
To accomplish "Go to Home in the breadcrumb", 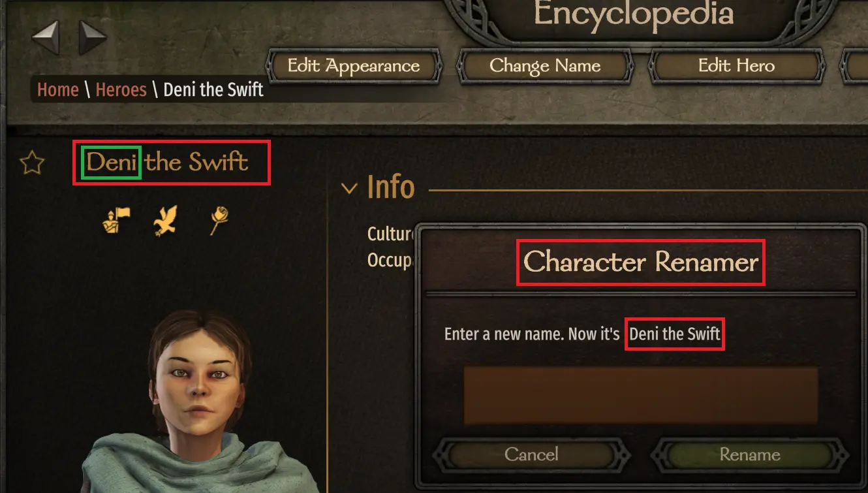I will pos(57,89).
